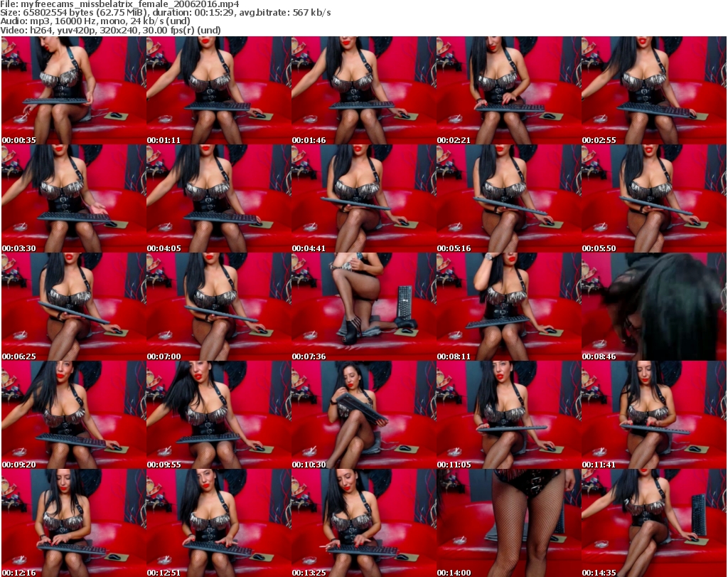This screenshot has width=728, height=577.
Task: Select the frame stamped 00:08:11
Action: click(x=509, y=307)
